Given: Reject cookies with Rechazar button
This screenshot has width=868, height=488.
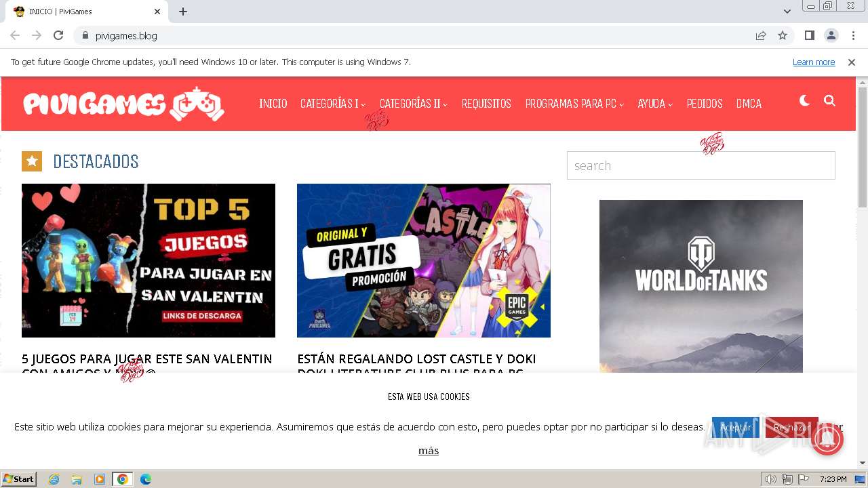Looking at the screenshot, I should (x=791, y=428).
